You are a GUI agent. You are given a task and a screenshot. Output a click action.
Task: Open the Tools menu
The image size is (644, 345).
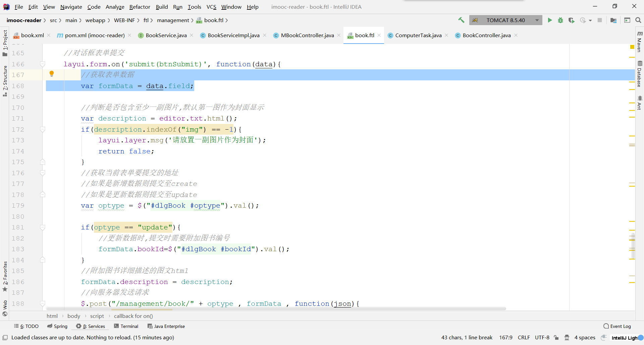(194, 7)
